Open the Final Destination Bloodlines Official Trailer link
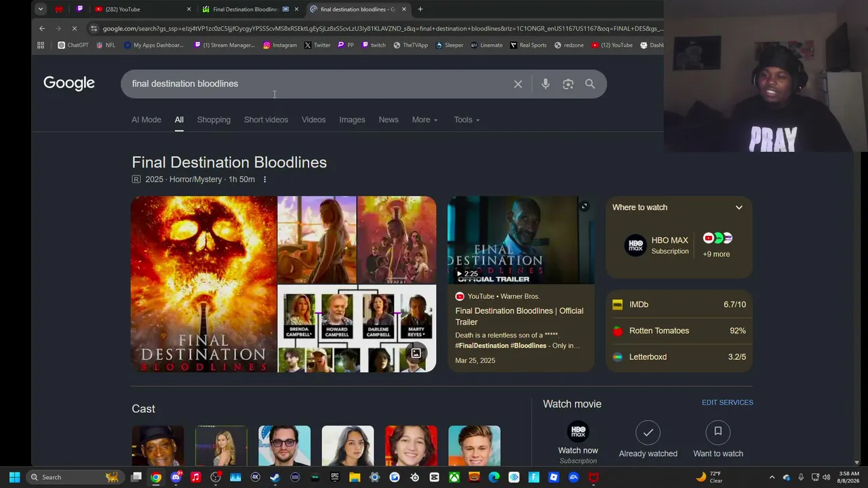This screenshot has width=868, height=488. [519, 317]
